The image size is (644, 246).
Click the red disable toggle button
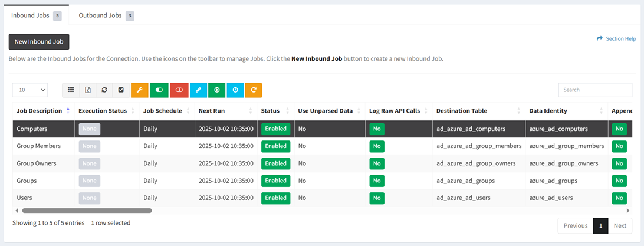(x=179, y=90)
